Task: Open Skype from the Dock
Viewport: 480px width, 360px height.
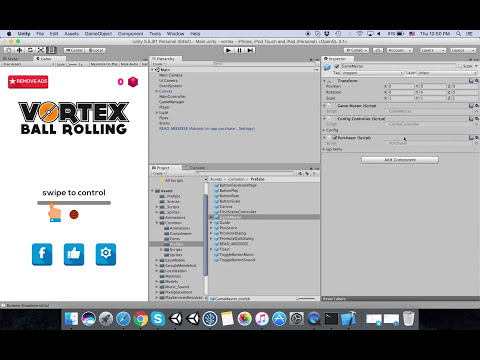Action: tap(158, 319)
